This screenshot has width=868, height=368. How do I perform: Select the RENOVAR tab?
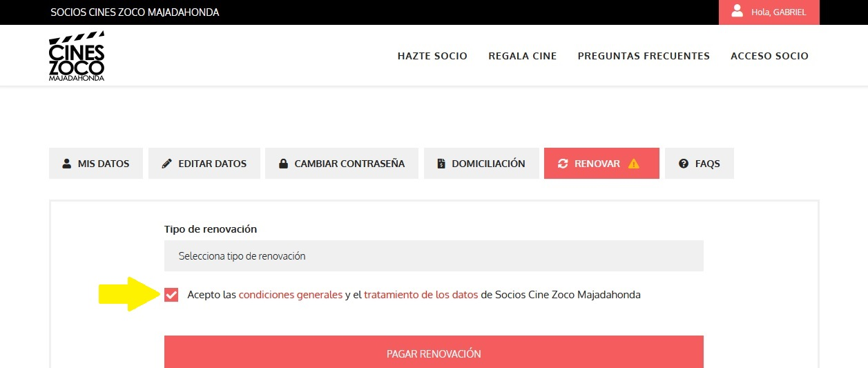coord(601,164)
